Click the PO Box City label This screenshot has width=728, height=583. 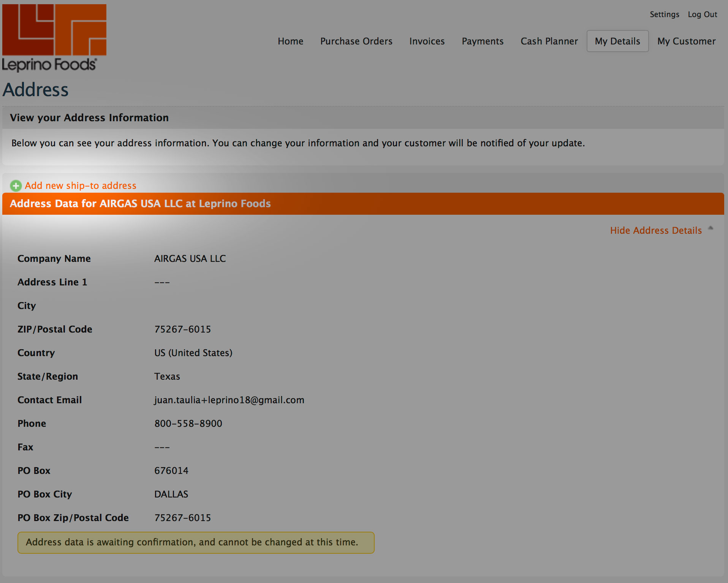(x=44, y=494)
